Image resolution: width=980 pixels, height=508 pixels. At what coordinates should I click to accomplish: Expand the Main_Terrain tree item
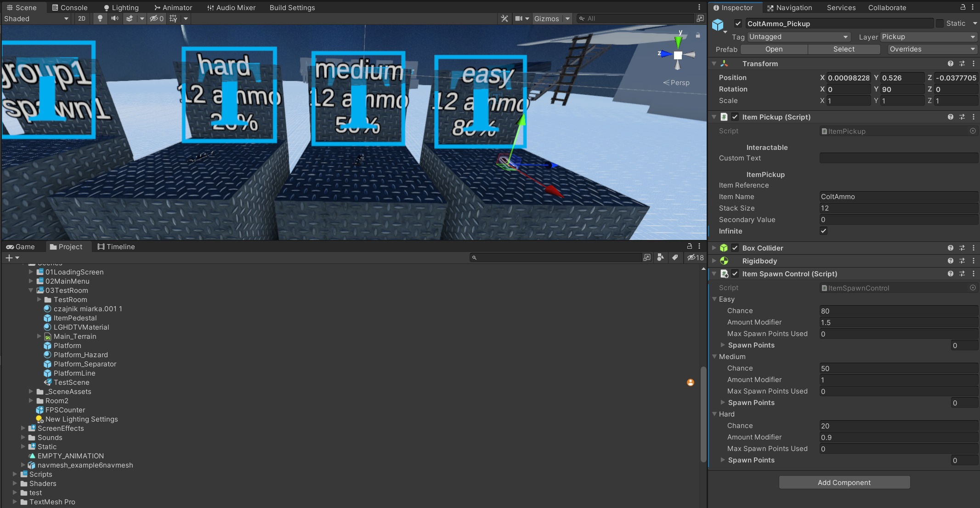(x=39, y=336)
